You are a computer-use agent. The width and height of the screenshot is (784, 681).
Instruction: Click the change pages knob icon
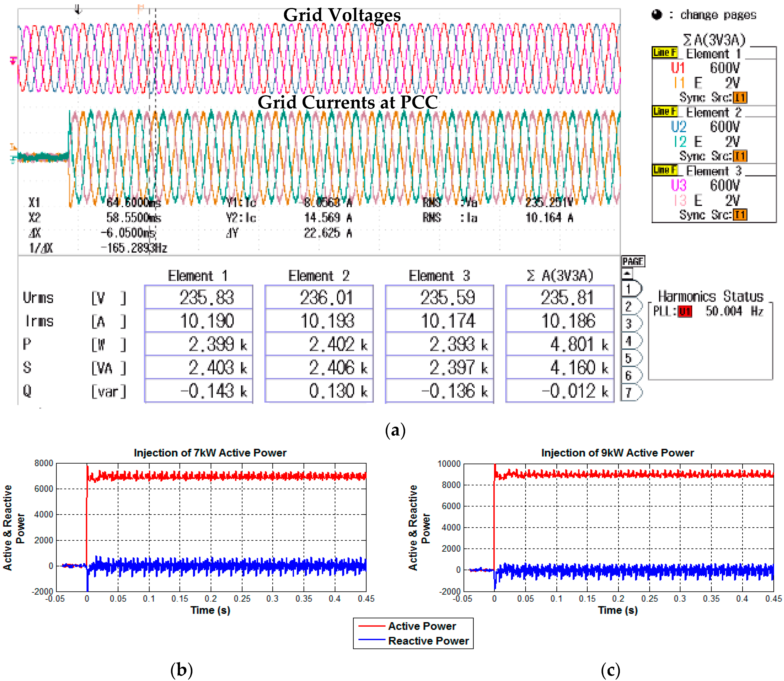pyautogui.click(x=656, y=15)
